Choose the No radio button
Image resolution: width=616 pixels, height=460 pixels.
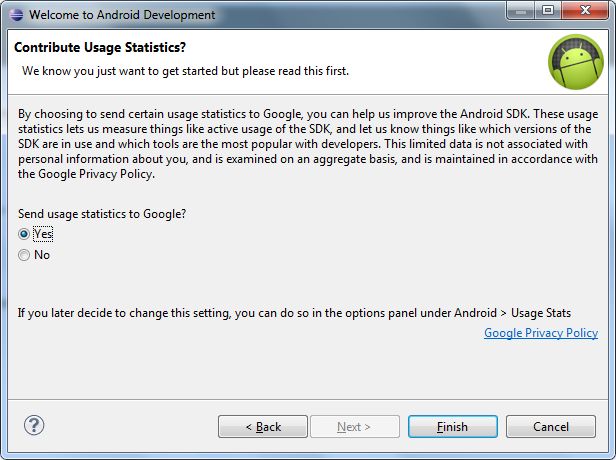24,255
